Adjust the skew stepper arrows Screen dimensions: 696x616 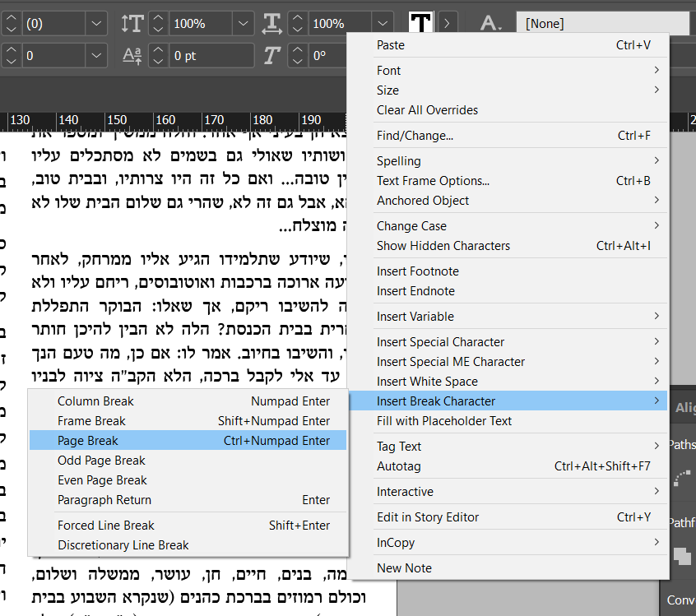click(x=297, y=56)
